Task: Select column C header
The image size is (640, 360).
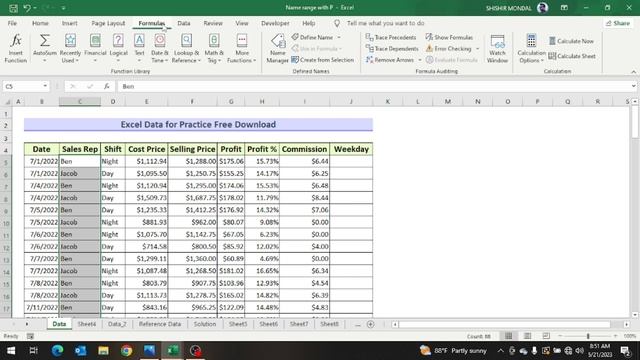Action: 80,102
